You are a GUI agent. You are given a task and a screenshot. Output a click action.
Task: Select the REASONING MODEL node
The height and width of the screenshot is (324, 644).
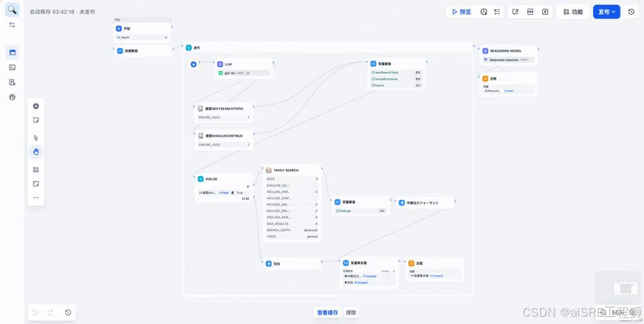pos(508,55)
